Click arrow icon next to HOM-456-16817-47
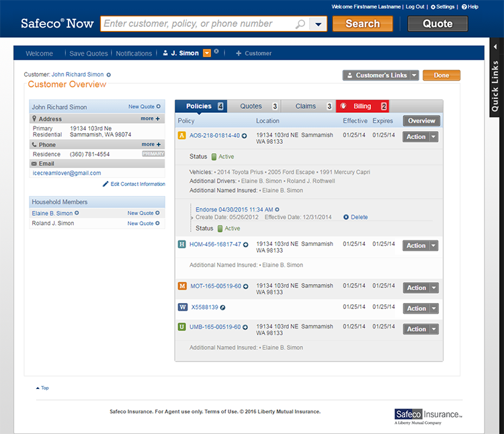This screenshot has height=434, width=504. 245,245
